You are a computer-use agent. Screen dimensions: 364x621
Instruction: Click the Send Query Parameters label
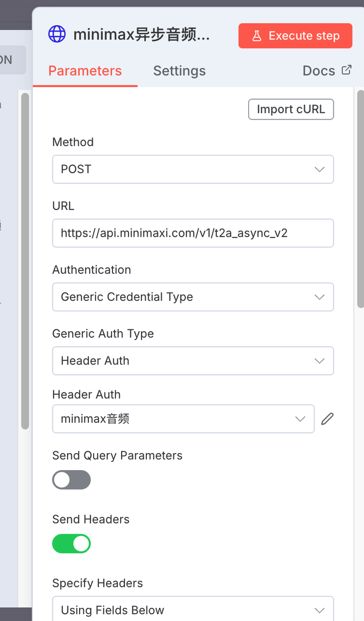coord(117,456)
